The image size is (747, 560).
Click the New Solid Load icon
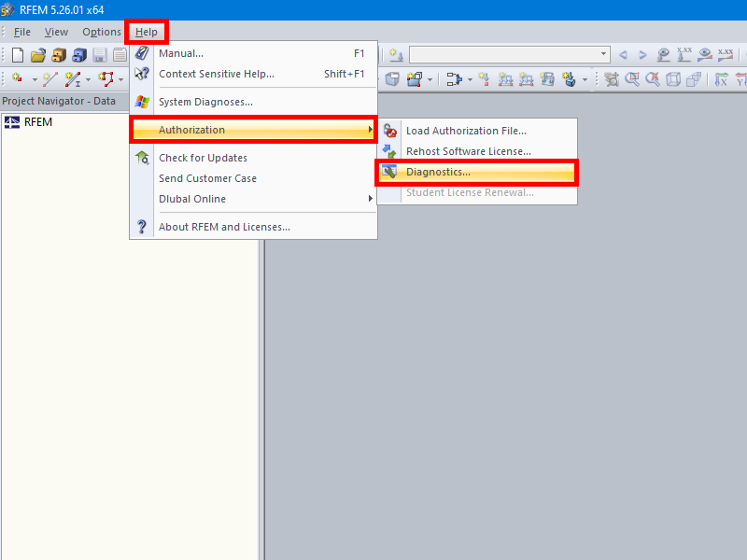[569, 79]
